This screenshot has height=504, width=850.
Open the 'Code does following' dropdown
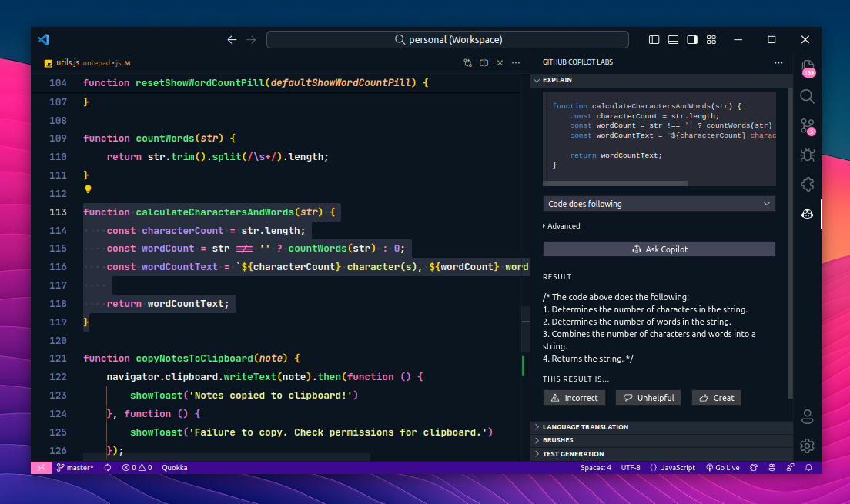point(658,203)
